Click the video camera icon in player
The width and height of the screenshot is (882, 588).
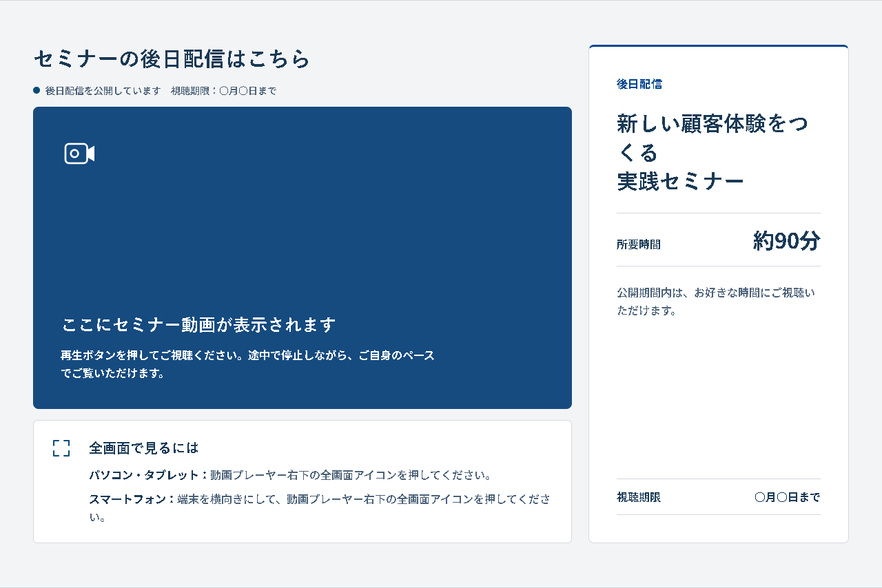pos(79,154)
